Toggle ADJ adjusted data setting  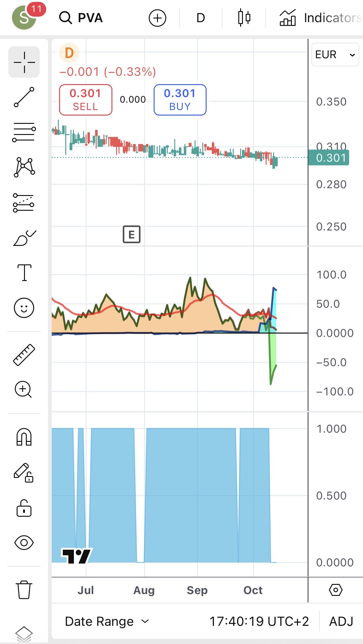[341, 622]
